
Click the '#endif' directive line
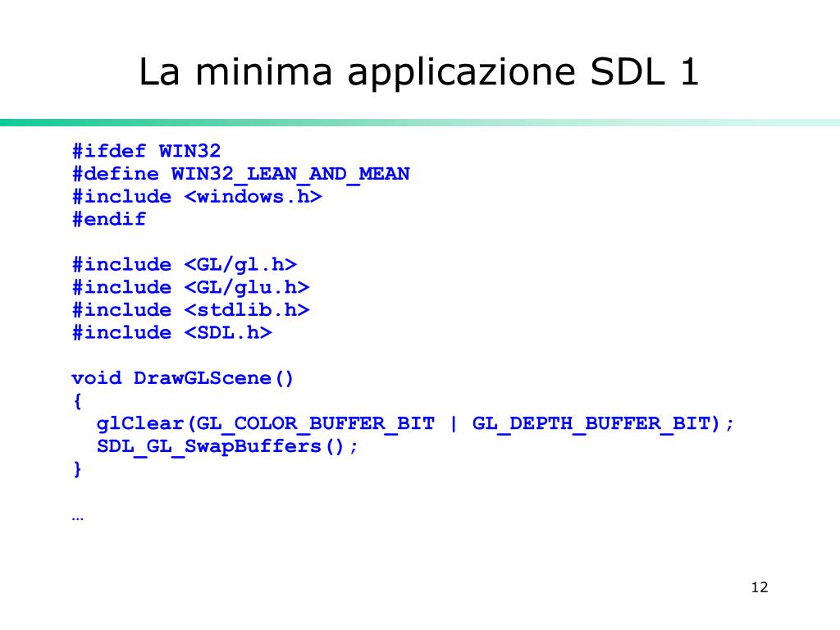tap(109, 218)
